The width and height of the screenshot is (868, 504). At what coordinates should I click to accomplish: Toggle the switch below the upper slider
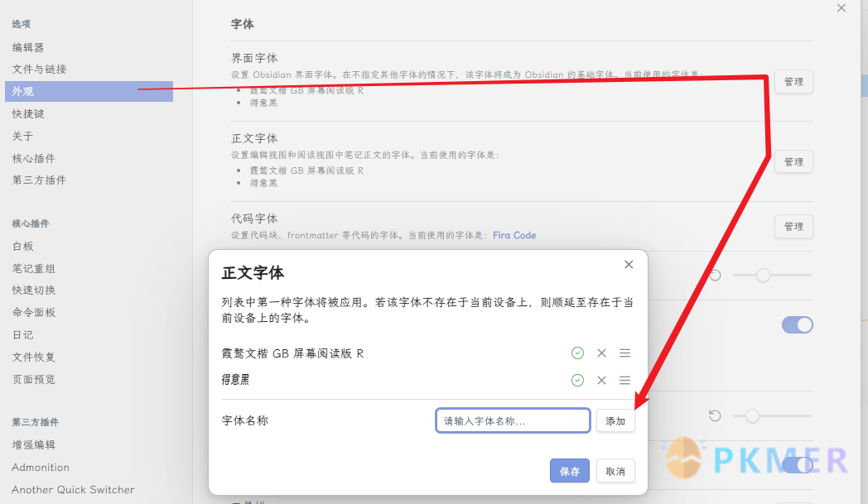click(797, 324)
